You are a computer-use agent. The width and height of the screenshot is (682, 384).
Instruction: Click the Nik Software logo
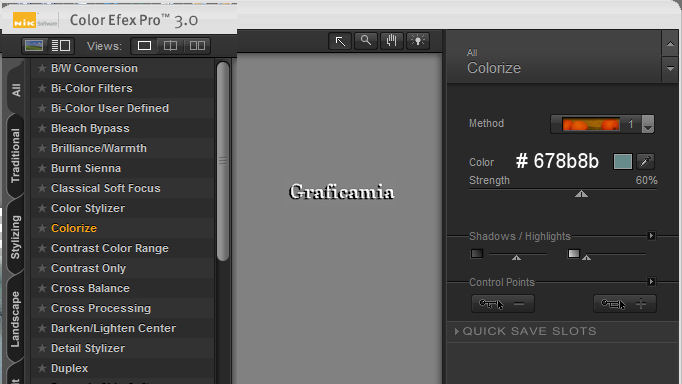pos(35,20)
